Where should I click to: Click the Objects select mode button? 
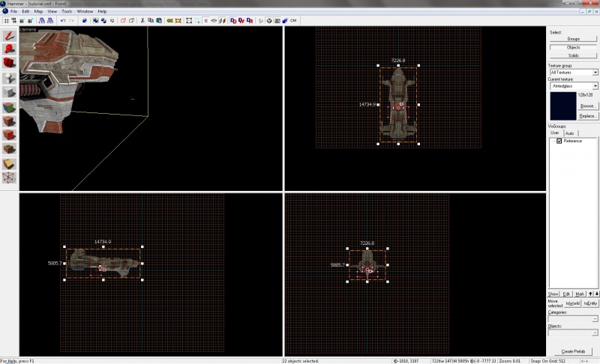[573, 47]
